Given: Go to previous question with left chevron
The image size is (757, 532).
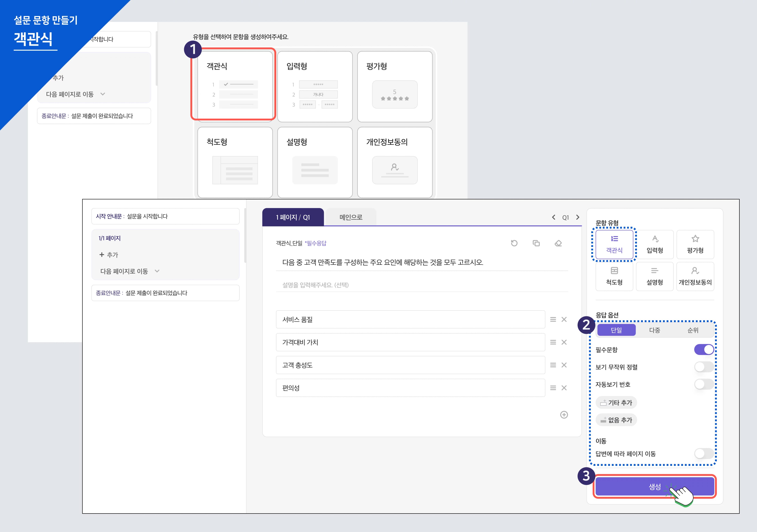Looking at the screenshot, I should tap(554, 217).
